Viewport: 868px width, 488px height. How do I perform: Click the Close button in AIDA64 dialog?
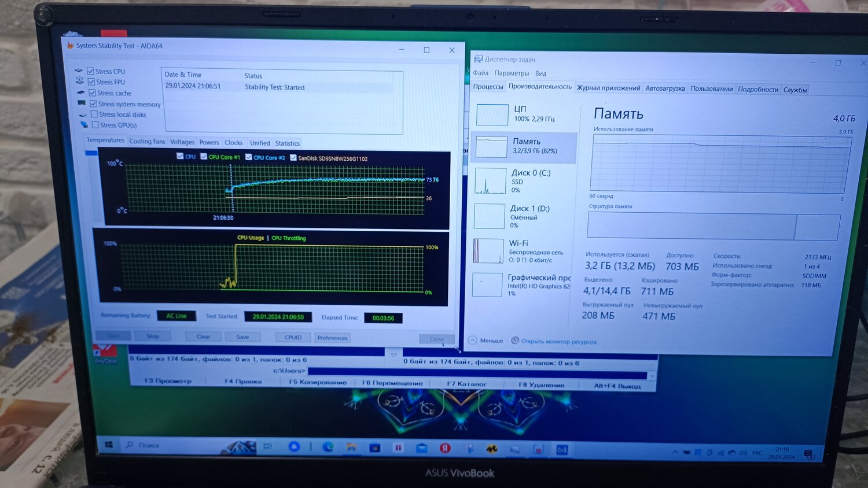tap(437, 339)
